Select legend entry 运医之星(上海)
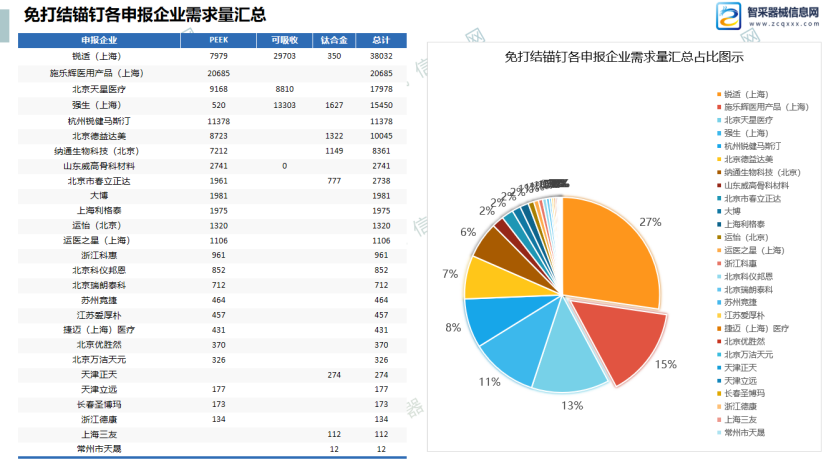830x460 pixels. [x=754, y=250]
